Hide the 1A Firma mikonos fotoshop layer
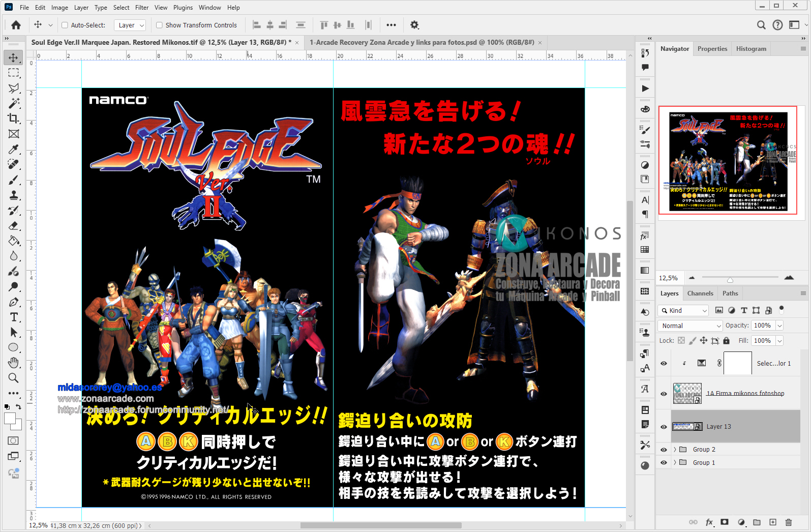 (x=664, y=394)
